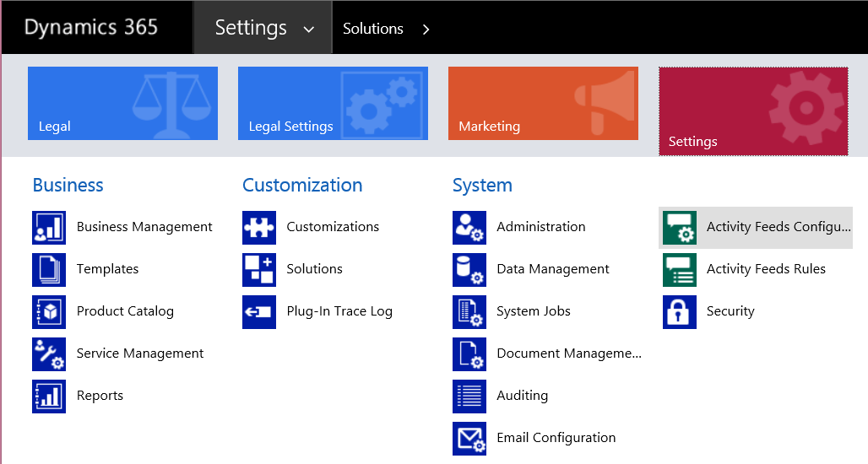Open the Templates icon

(x=49, y=269)
